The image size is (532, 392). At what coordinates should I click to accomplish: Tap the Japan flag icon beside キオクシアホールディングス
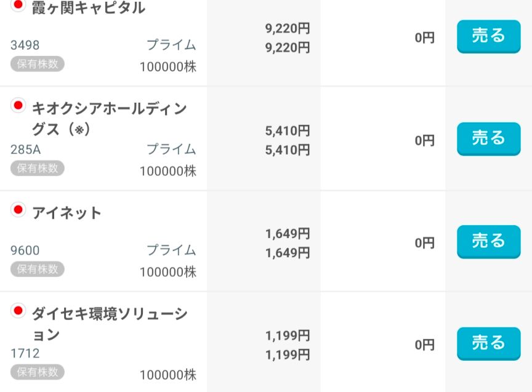coord(18,106)
